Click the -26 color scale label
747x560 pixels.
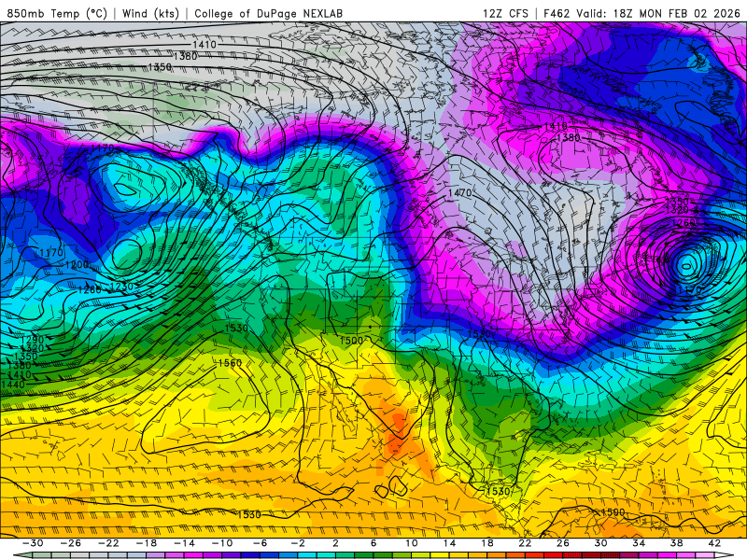pos(71,543)
